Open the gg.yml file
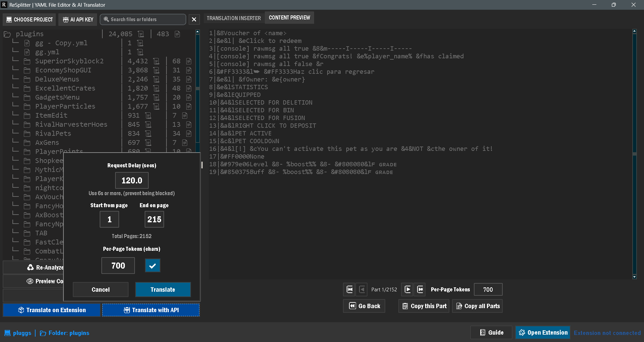 (47, 52)
